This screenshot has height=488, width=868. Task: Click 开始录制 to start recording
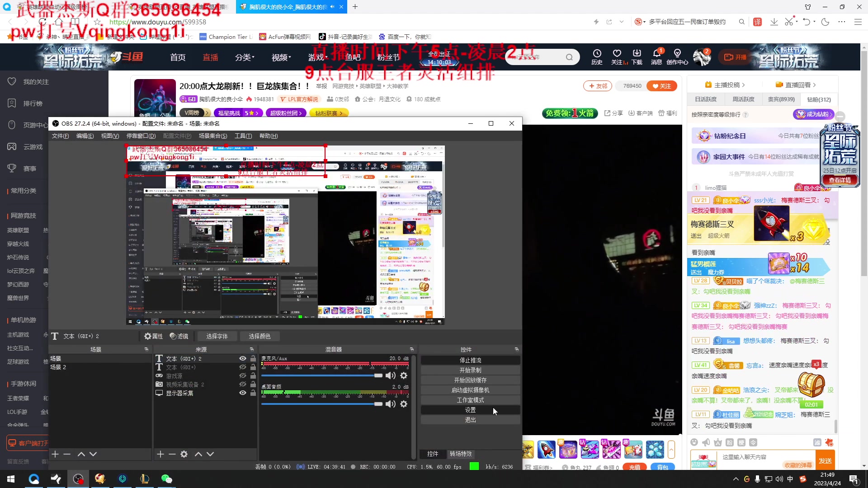[x=470, y=370]
